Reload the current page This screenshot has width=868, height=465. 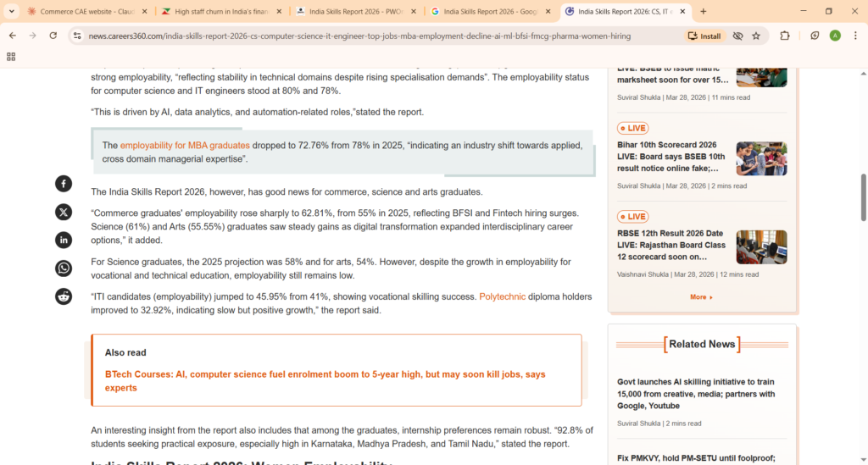(x=53, y=36)
